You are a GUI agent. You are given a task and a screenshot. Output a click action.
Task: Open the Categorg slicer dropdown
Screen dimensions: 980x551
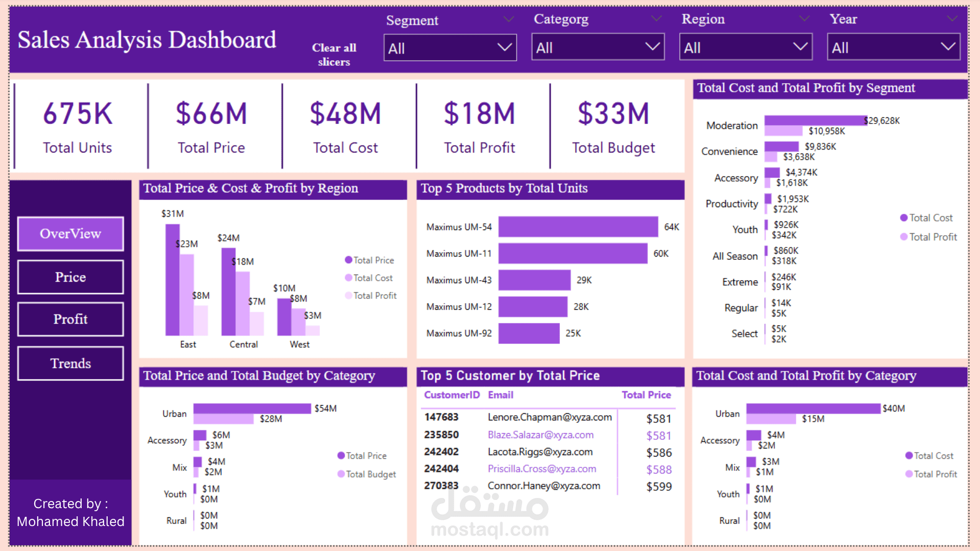click(598, 47)
